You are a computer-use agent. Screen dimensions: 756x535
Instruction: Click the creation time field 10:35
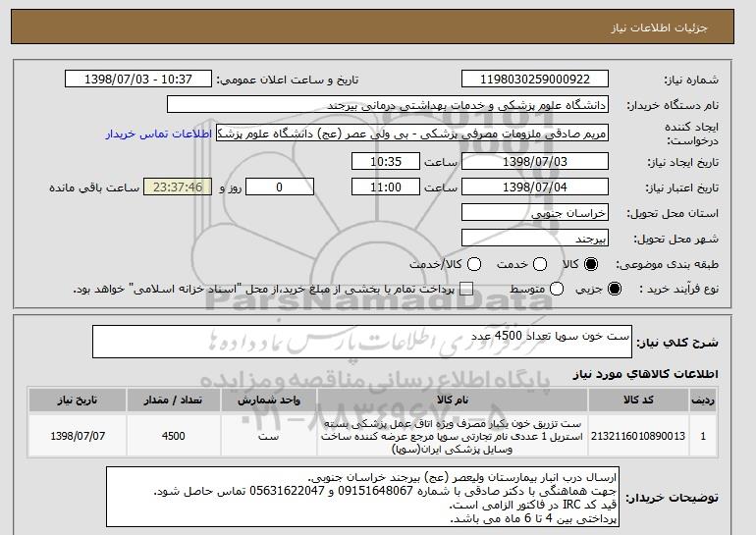pos(386,161)
